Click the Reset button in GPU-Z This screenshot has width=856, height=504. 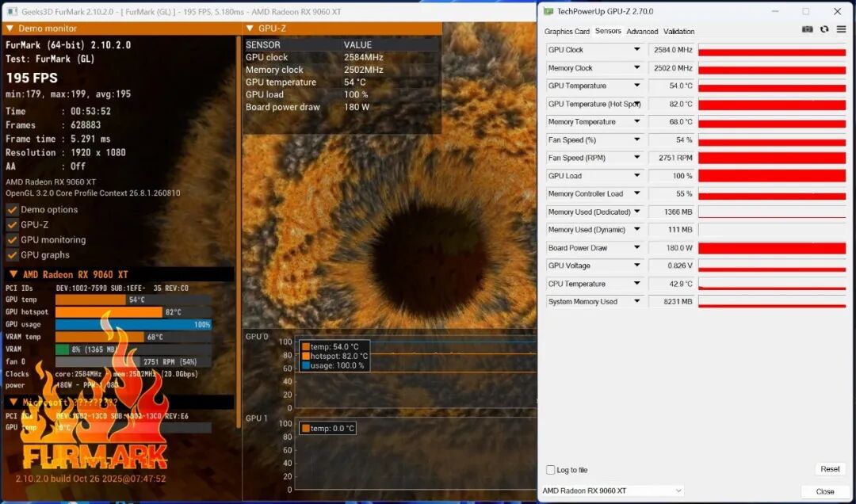pyautogui.click(x=830, y=469)
